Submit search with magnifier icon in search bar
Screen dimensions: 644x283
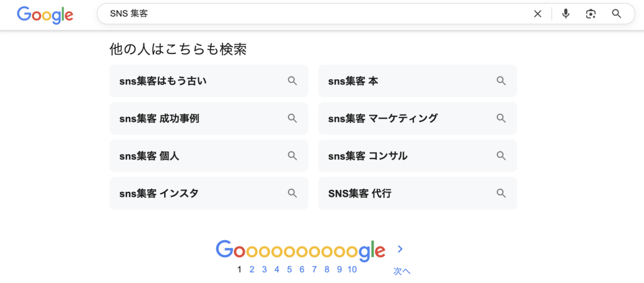616,14
